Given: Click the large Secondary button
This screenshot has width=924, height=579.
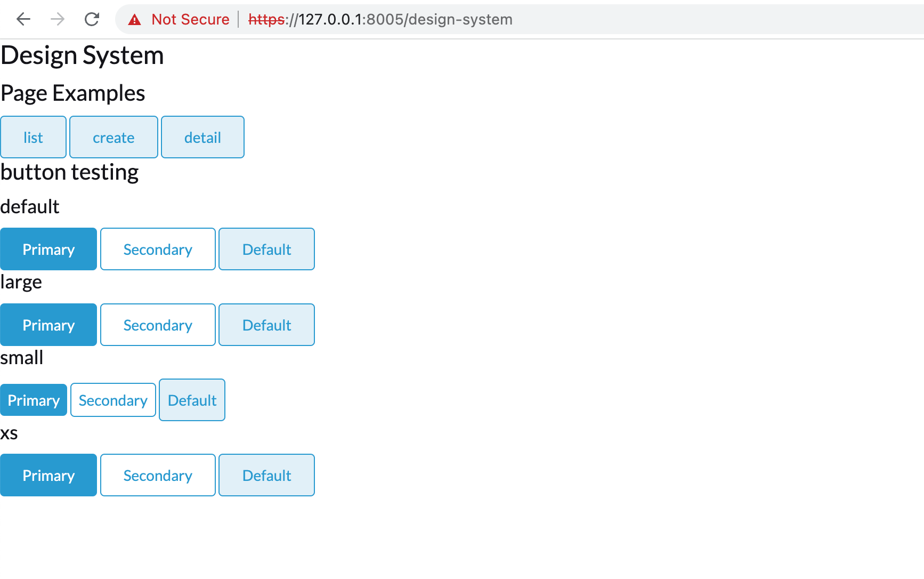Looking at the screenshot, I should [158, 325].
